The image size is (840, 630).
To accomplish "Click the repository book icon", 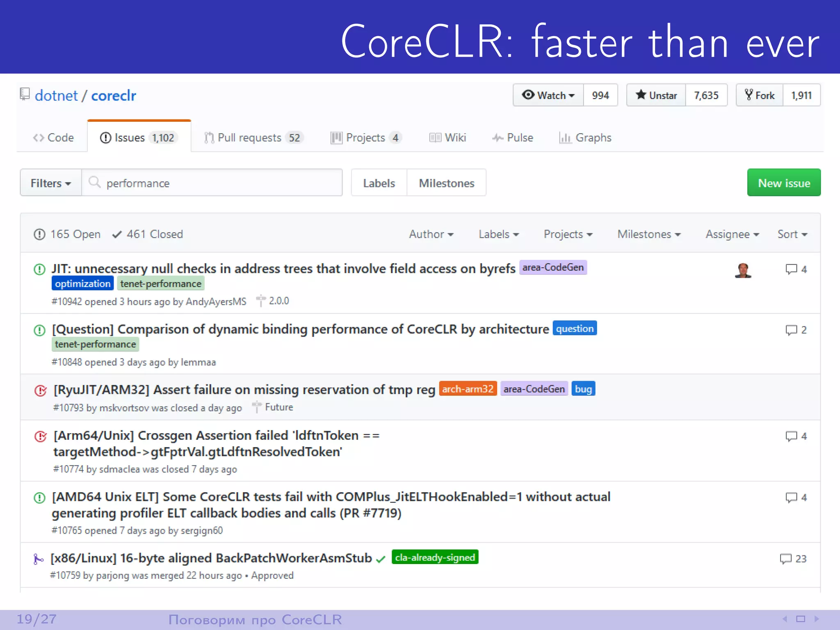I will [x=25, y=94].
